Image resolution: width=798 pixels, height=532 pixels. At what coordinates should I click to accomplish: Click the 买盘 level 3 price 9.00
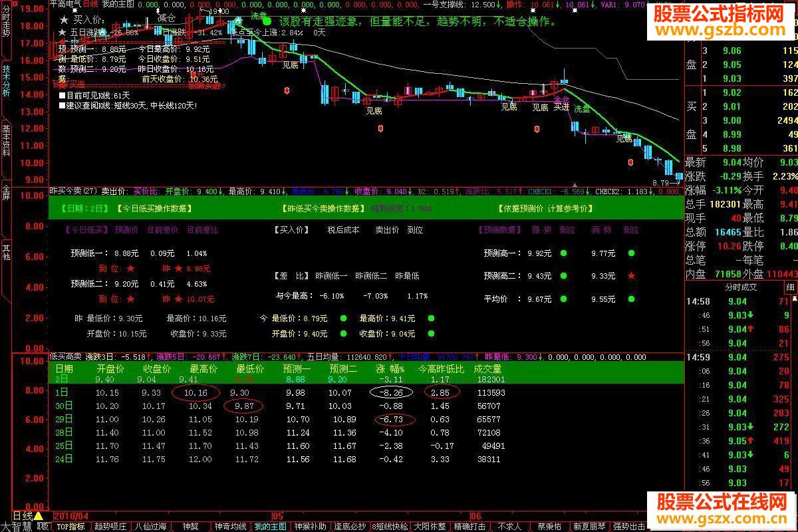point(731,120)
